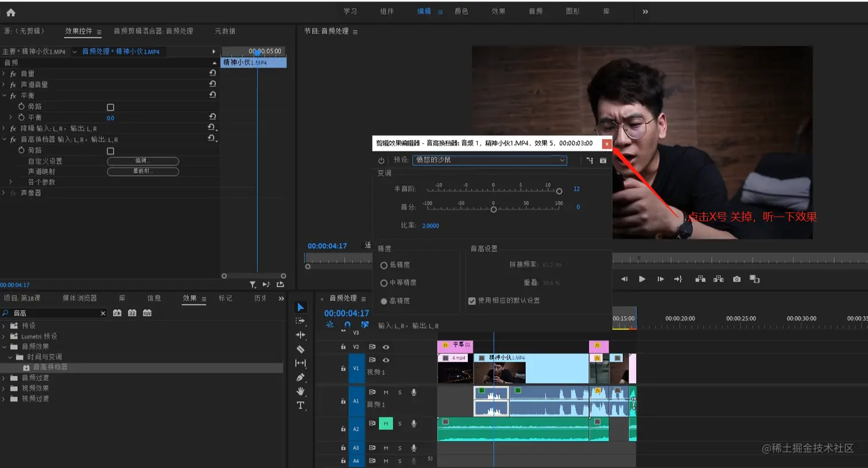
Task: Select the 高精度 radio button
Action: click(x=383, y=301)
